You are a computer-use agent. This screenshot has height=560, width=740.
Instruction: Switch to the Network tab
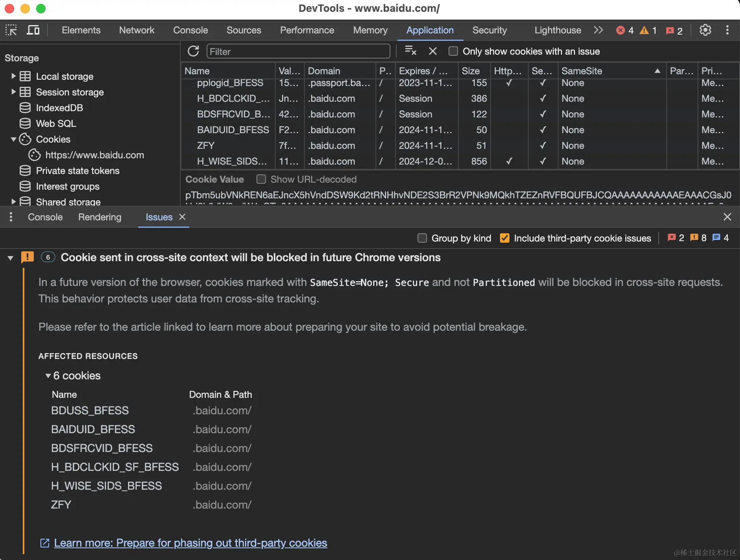point(137,30)
